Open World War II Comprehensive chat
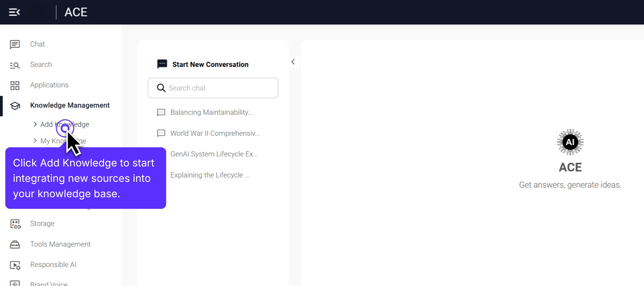The image size is (644, 286). tap(215, 134)
